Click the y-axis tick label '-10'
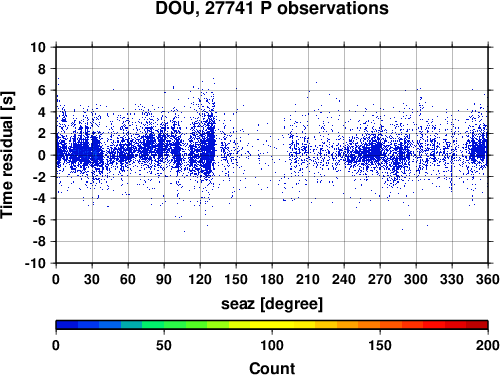The width and height of the screenshot is (500, 375). click(35, 263)
